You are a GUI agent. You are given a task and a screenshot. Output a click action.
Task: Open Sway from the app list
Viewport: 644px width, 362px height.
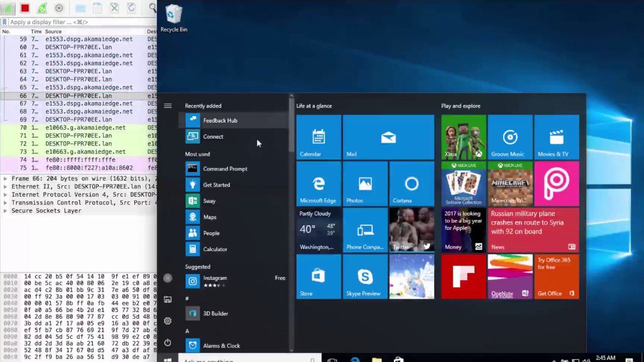(233, 201)
